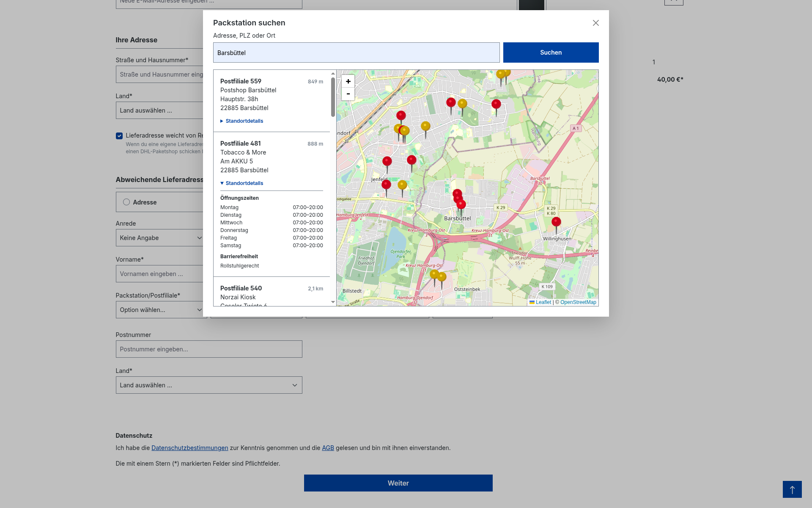
Task: Collapse Standortdetails for Postfiliale 481
Action: 242,183
